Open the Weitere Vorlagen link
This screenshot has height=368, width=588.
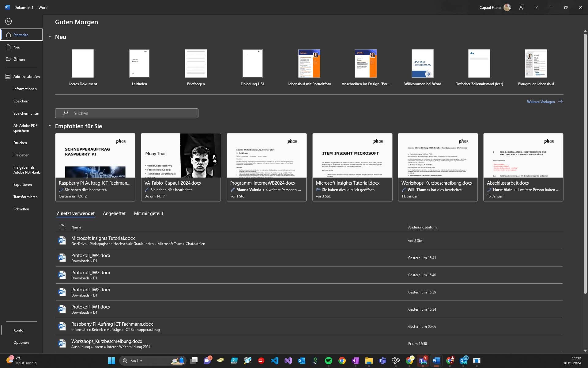point(545,102)
